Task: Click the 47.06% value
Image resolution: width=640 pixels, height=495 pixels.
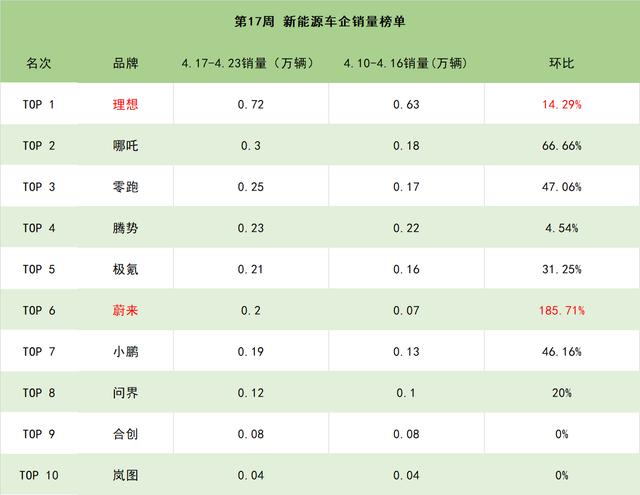Action: point(562,187)
